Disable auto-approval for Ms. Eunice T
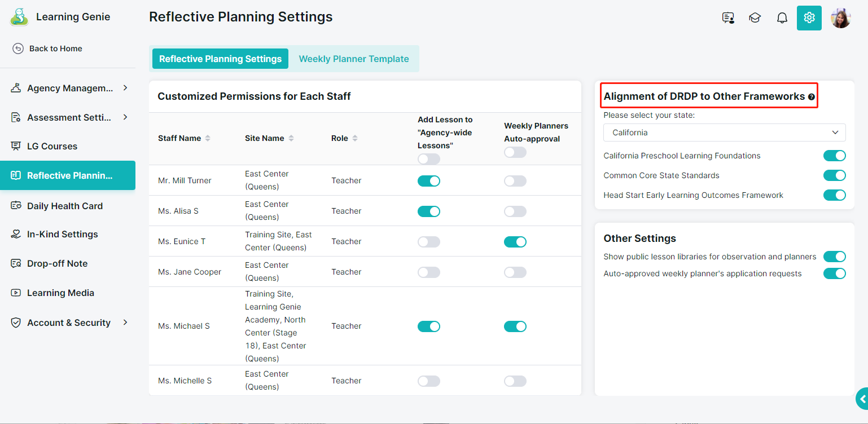 [515, 242]
